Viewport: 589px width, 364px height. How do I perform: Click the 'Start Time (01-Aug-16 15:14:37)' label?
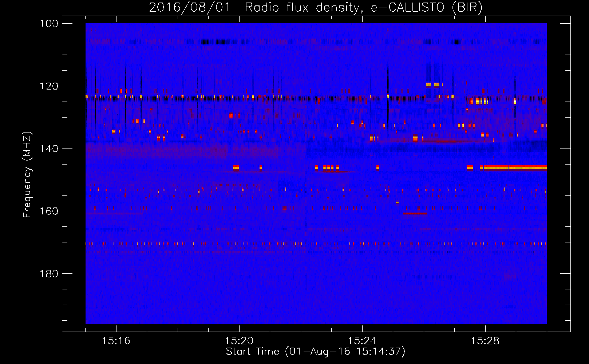pos(316,352)
